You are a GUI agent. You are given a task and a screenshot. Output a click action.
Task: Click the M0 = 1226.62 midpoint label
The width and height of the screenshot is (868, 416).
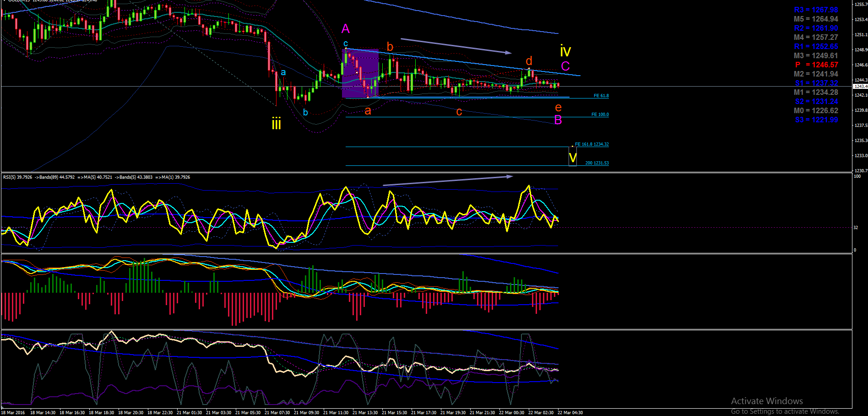(x=816, y=111)
